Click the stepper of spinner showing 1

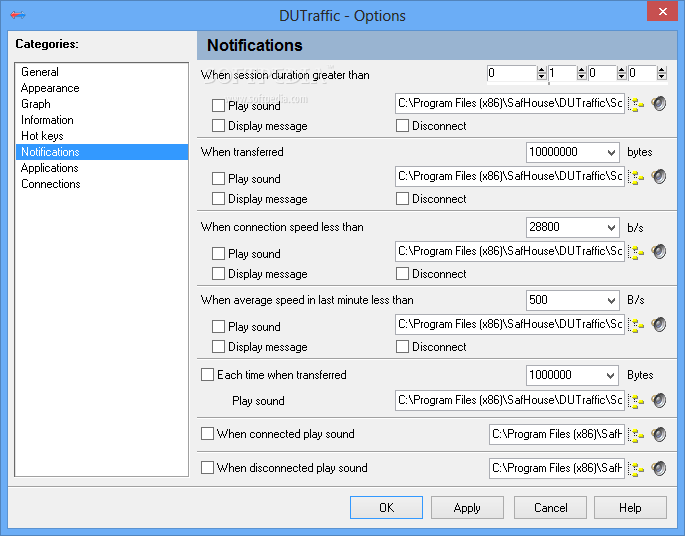pos(581,73)
